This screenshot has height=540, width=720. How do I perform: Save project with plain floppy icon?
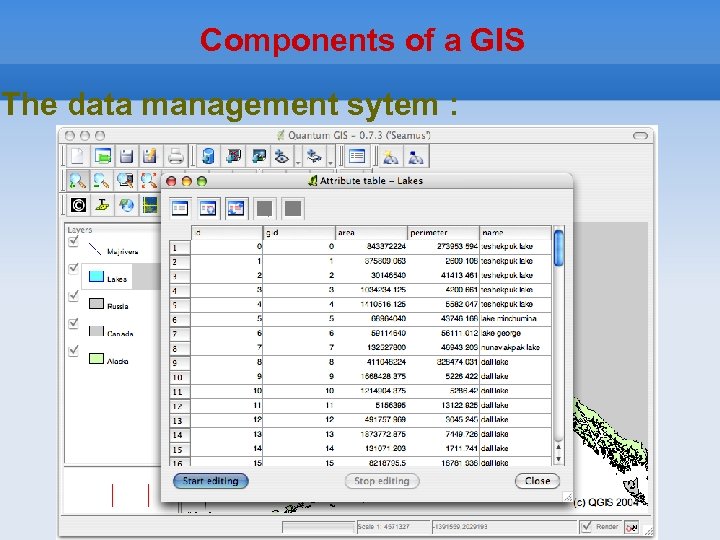126,156
